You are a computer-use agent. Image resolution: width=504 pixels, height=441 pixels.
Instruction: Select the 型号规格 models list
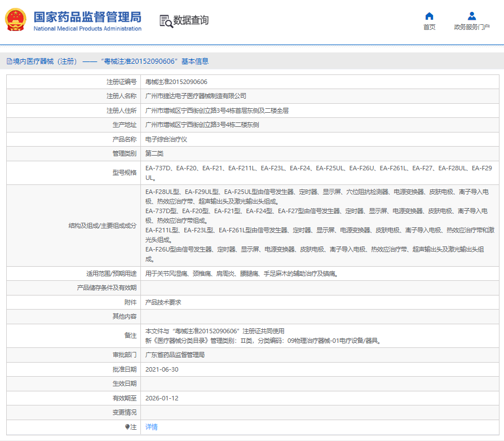(x=319, y=173)
